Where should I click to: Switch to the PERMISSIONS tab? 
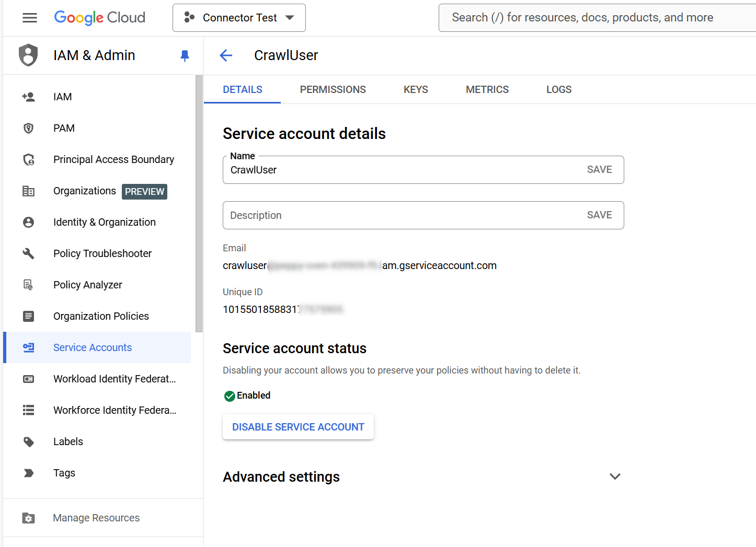(x=333, y=89)
